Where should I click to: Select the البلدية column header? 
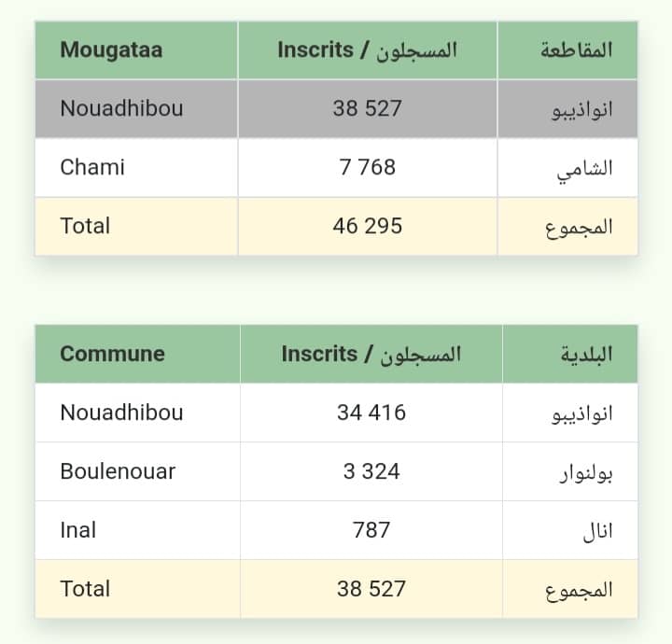coord(570,354)
